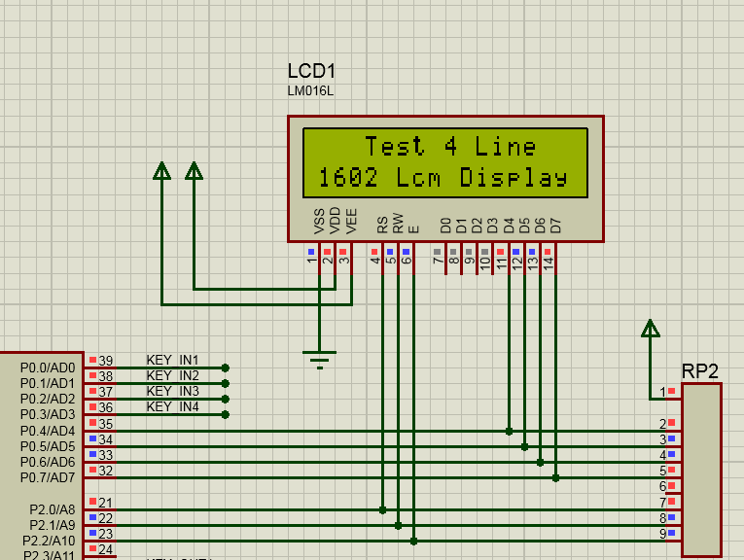This screenshot has height=560, width=744.
Task: Click the P0.1/AD1 pin name
Action: point(48,383)
